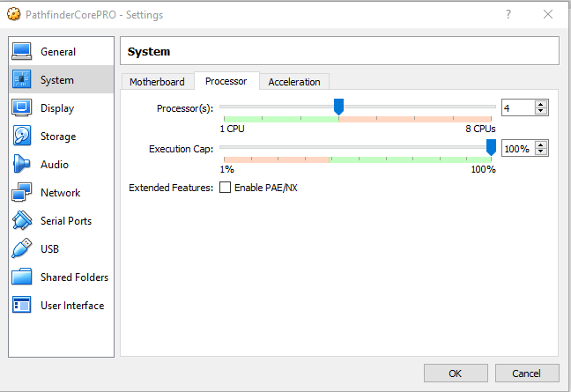
Task: Select the Shared Folders folder icon
Action: point(21,277)
